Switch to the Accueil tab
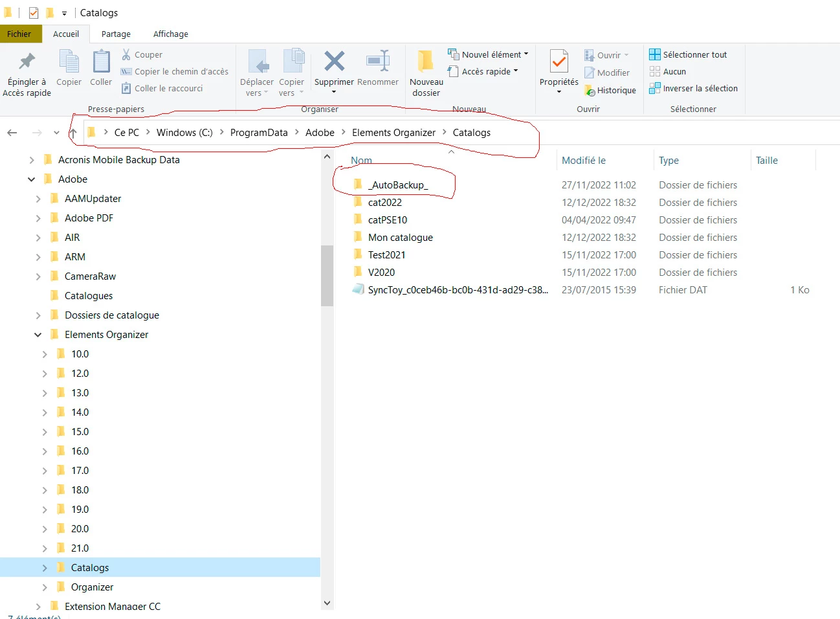 pos(66,34)
